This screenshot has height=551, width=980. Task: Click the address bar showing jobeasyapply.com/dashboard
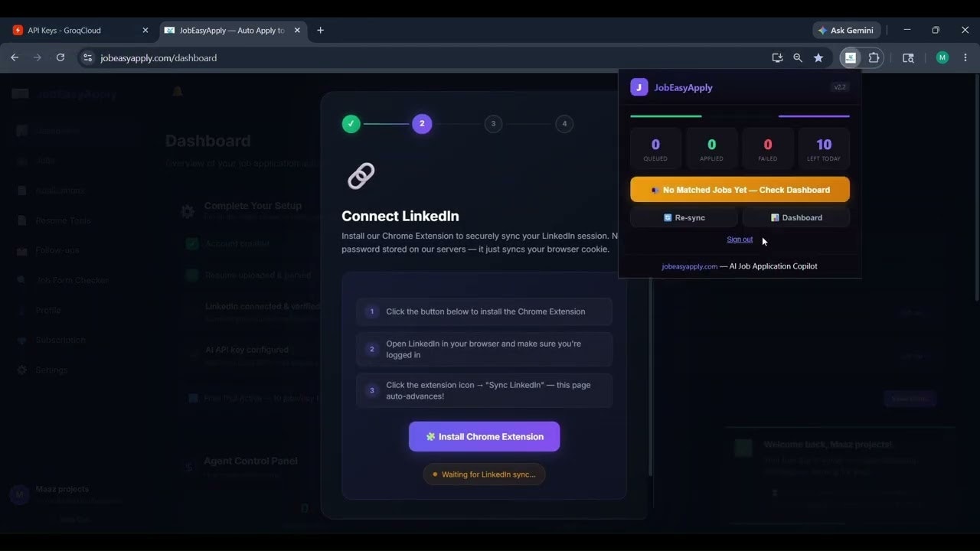(421, 57)
